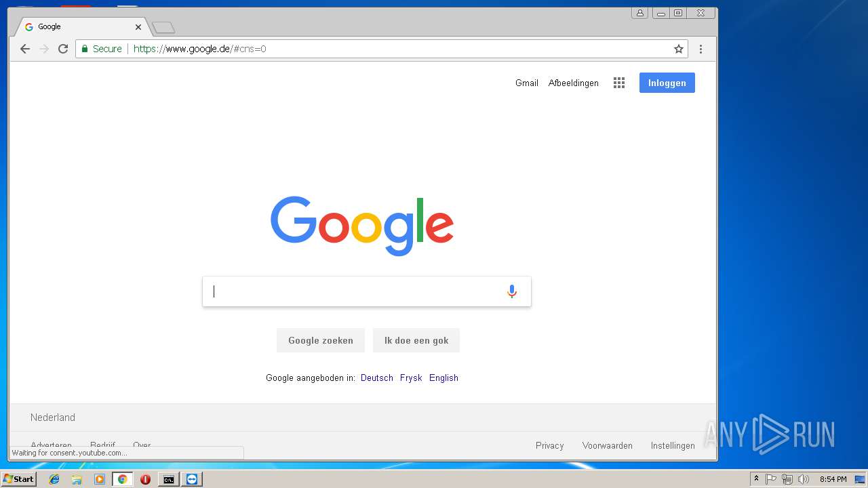Start voice search with microphone icon
Viewport: 868px width, 488px height.
click(512, 291)
